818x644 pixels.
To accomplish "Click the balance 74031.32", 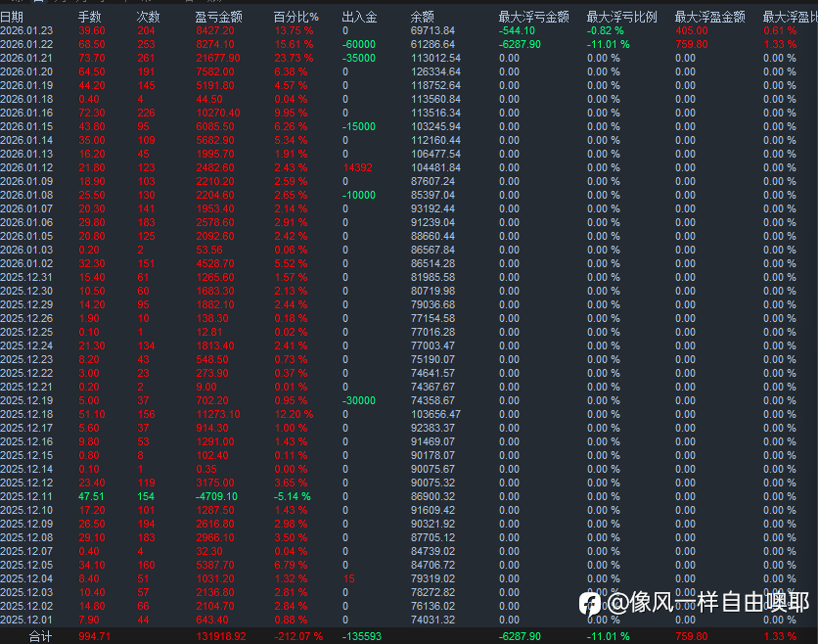I will (432, 620).
